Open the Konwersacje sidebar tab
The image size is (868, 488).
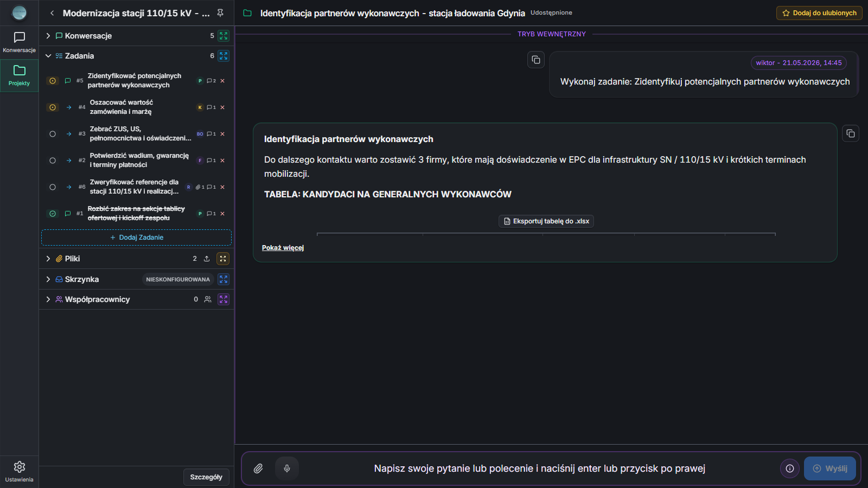pyautogui.click(x=19, y=42)
